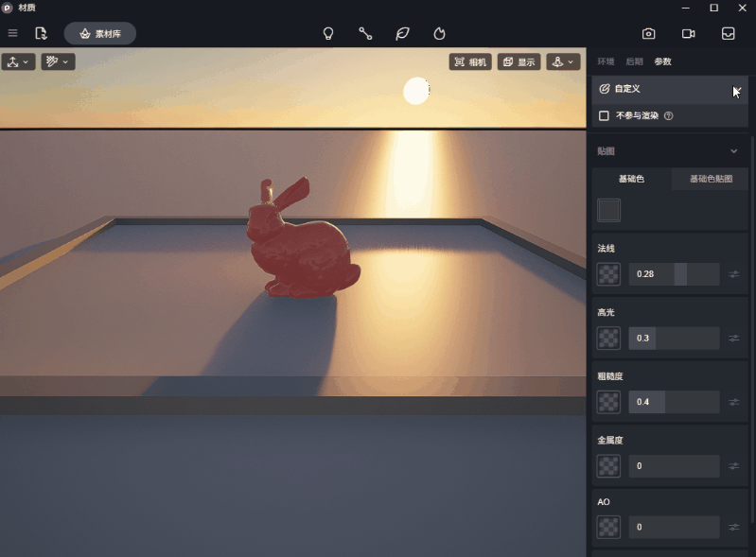Select the leaf vegetation tool icon
This screenshot has width=756, height=557.
[402, 34]
